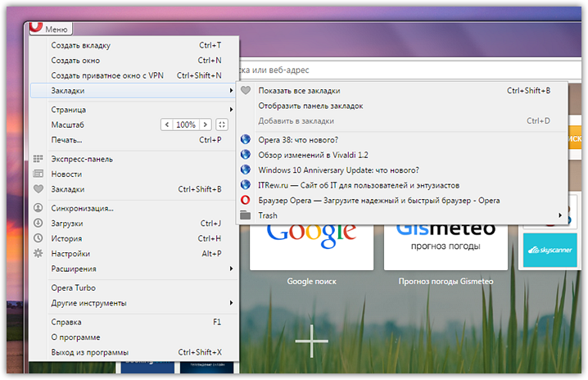Decrease zoom with left arrow button
Viewport: 588px width, 380px height.
167,124
